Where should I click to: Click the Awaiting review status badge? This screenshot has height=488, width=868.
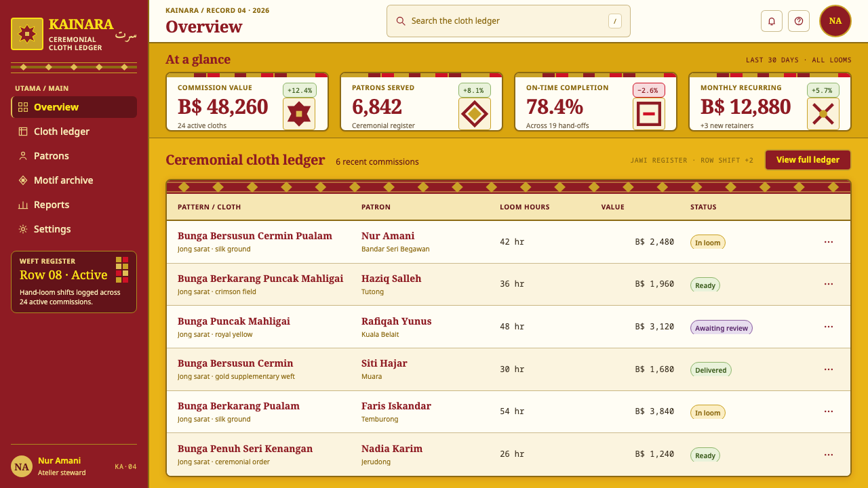click(x=722, y=328)
